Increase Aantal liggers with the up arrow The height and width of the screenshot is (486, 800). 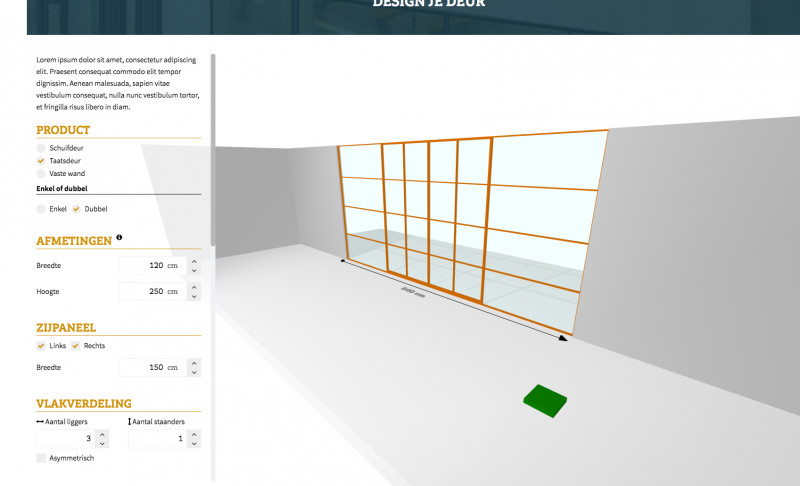coord(102,435)
